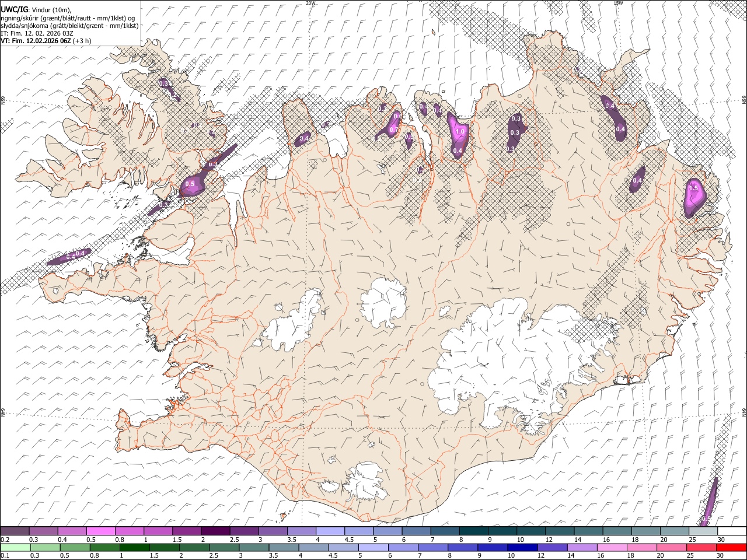747x560 pixels.
Task: Click the "20W" longitude label
Action: [x=310, y=3]
